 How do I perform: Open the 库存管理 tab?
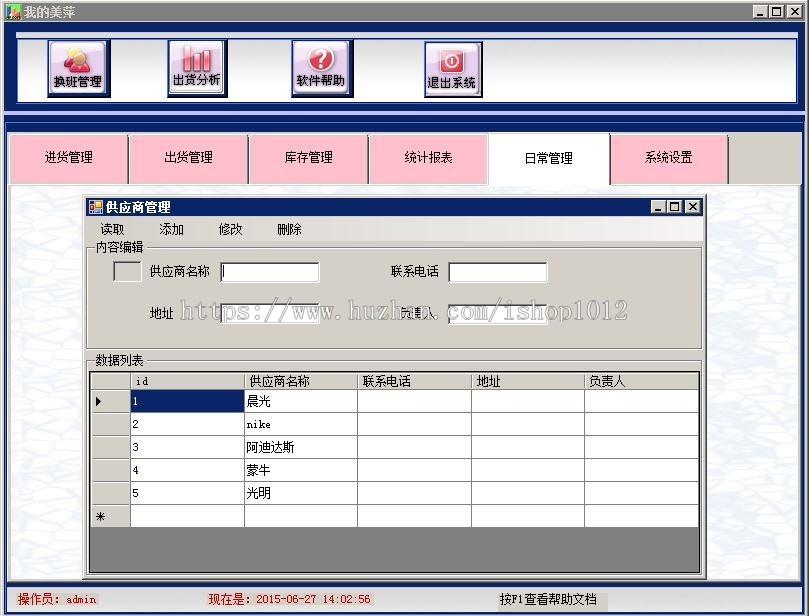pyautogui.click(x=308, y=158)
